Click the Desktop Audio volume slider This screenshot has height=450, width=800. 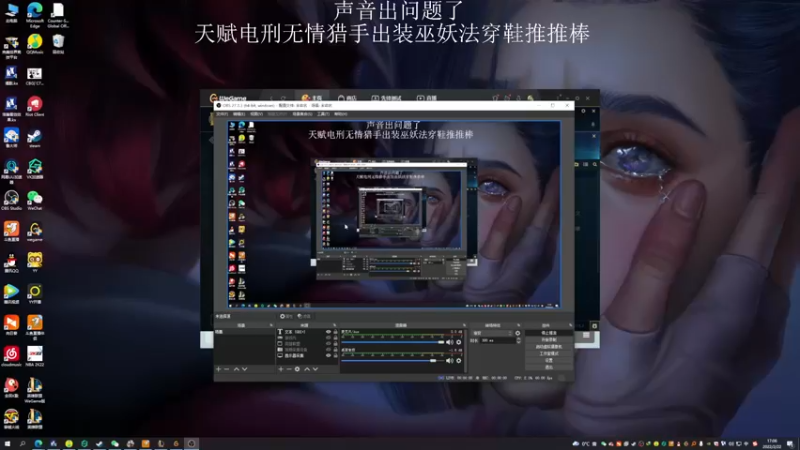pos(393,360)
